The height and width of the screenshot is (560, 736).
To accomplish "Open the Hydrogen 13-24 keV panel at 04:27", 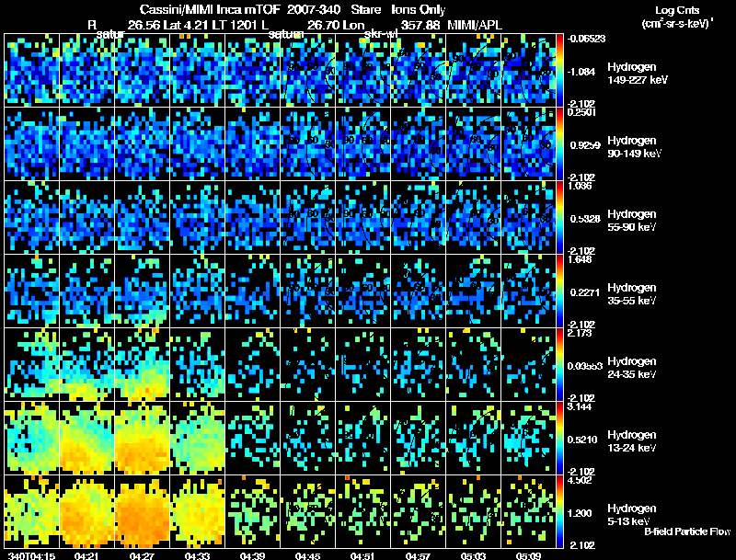I will click(143, 438).
